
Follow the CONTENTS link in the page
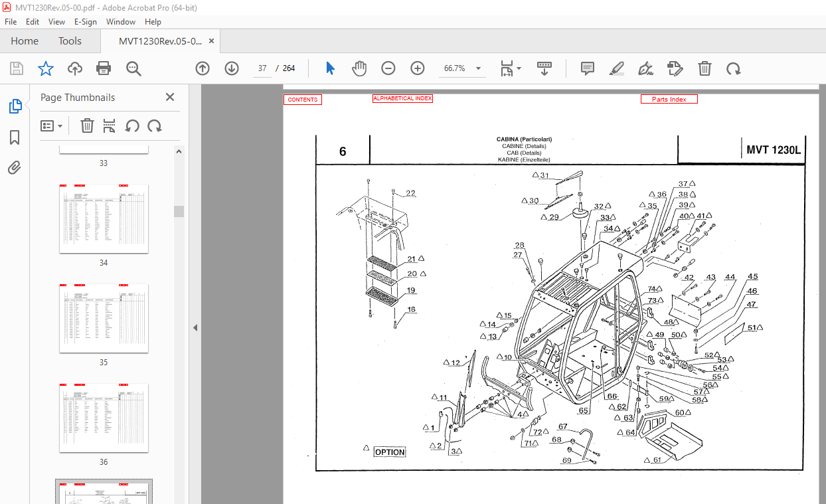click(303, 100)
